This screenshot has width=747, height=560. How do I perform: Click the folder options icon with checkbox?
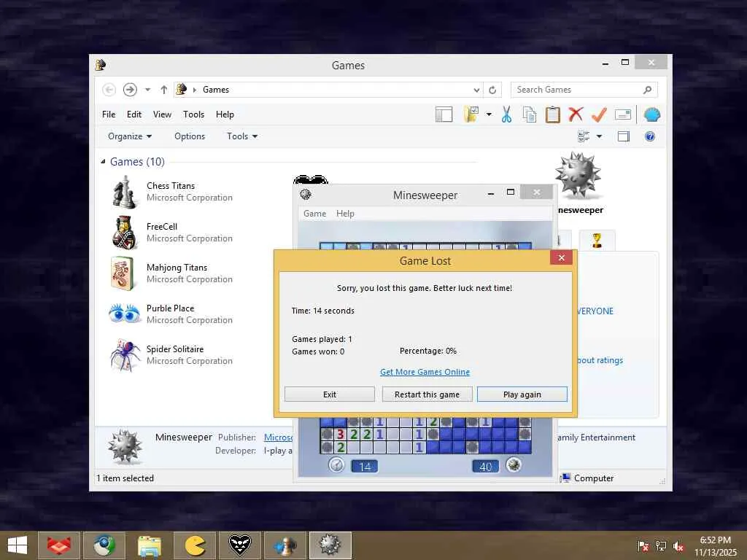pos(471,114)
